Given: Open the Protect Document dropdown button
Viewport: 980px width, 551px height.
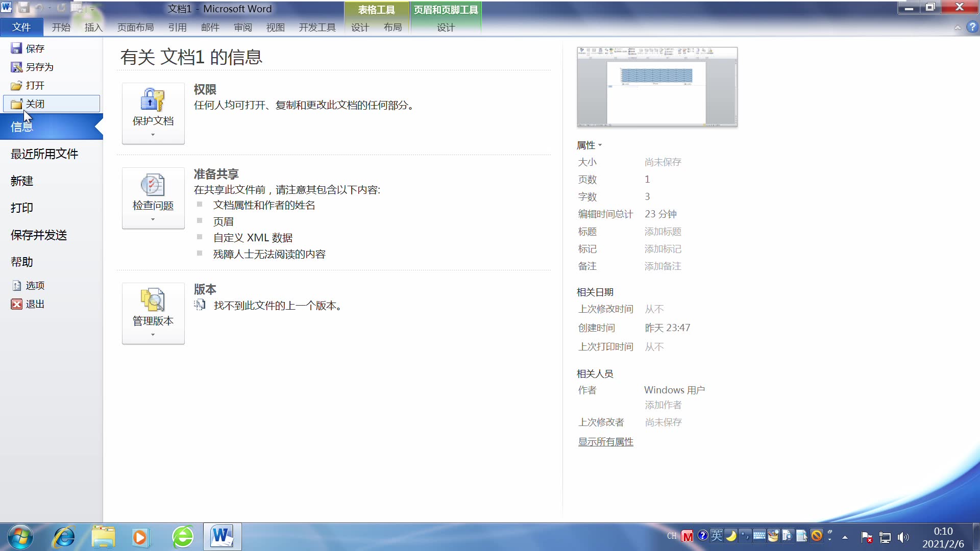Looking at the screenshot, I should (x=153, y=113).
